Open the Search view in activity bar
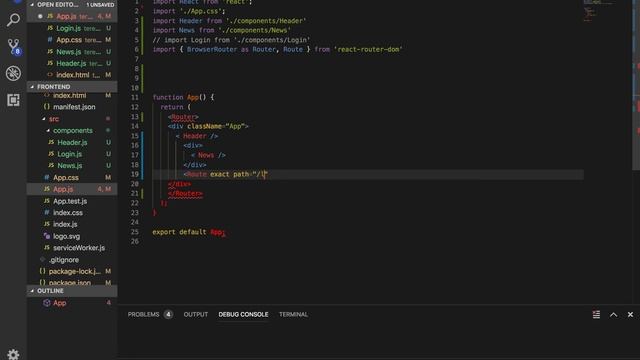The image size is (640, 360). [x=13, y=20]
